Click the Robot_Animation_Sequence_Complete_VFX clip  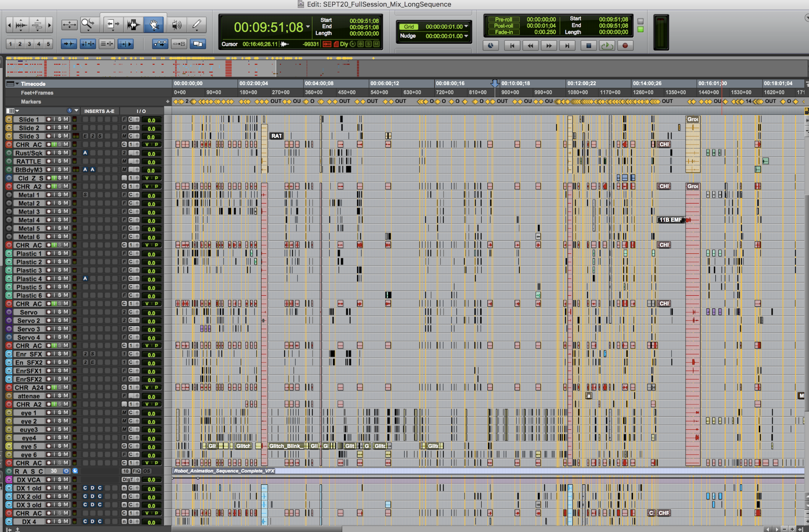224,471
